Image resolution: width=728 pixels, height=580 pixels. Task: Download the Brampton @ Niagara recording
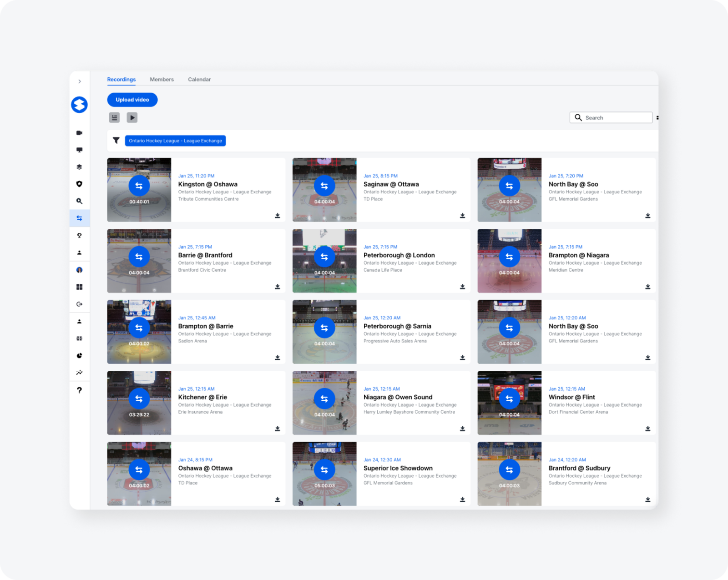[647, 287]
